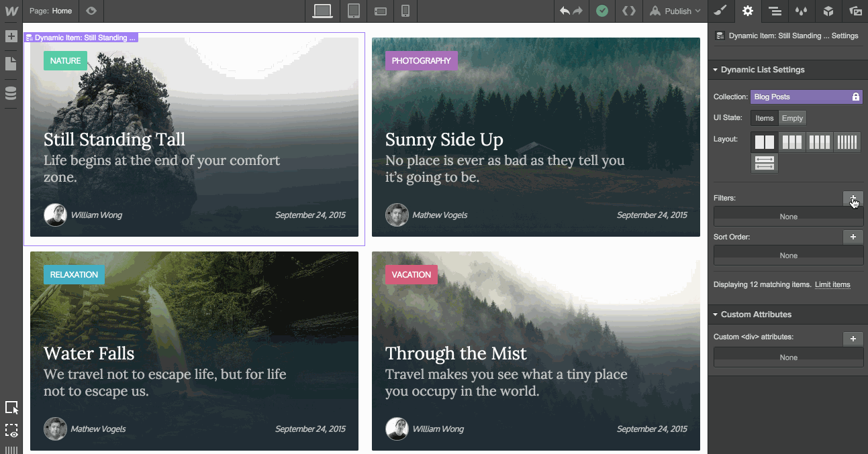
Task: Click William Wong avatar on Still Standing Tall
Action: point(55,215)
